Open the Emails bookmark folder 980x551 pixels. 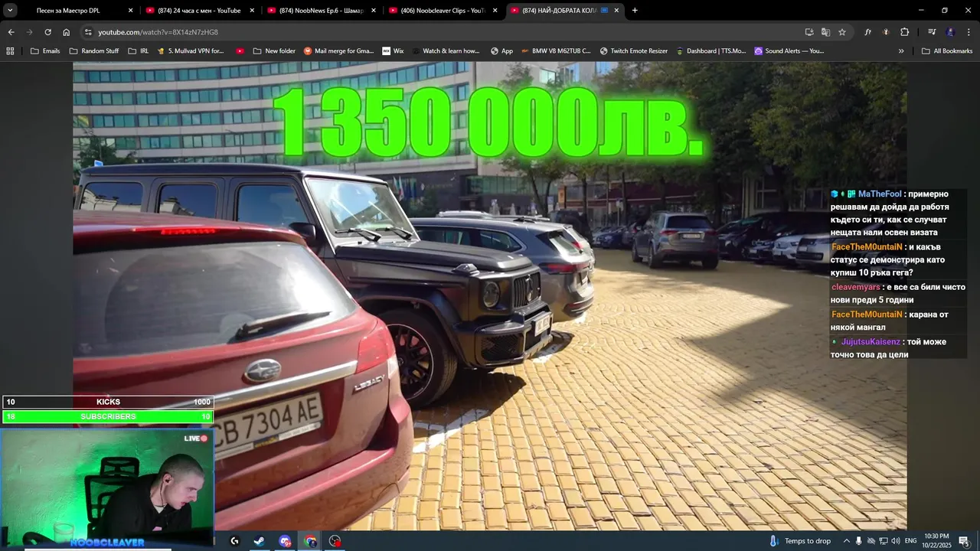[44, 51]
